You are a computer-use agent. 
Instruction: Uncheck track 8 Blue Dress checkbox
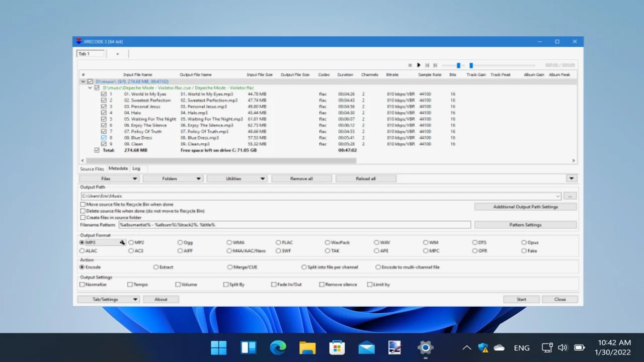[x=104, y=138]
